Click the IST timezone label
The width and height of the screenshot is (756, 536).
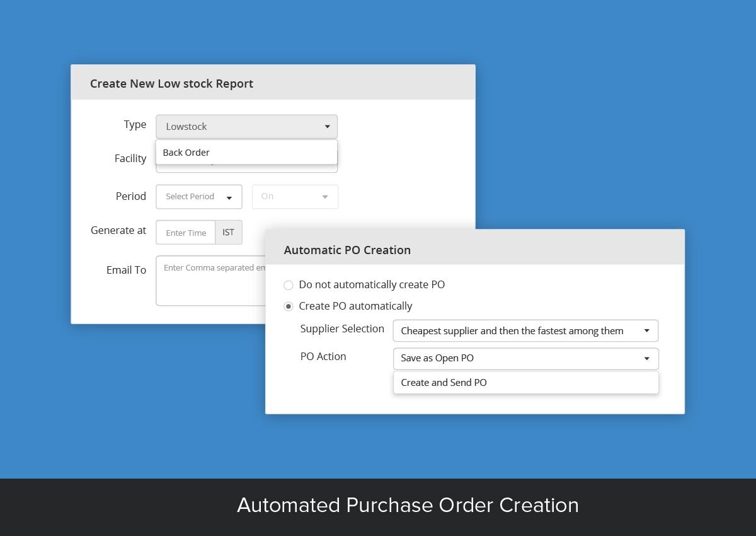[x=229, y=233]
